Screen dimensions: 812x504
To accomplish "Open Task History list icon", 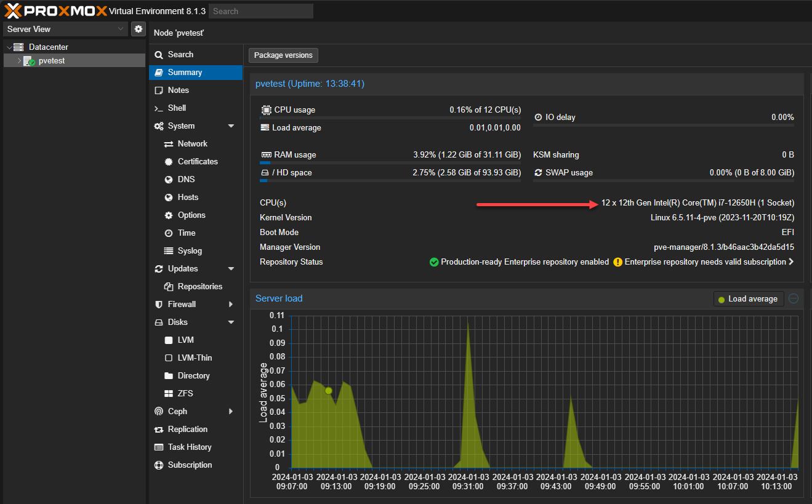I will coord(158,447).
